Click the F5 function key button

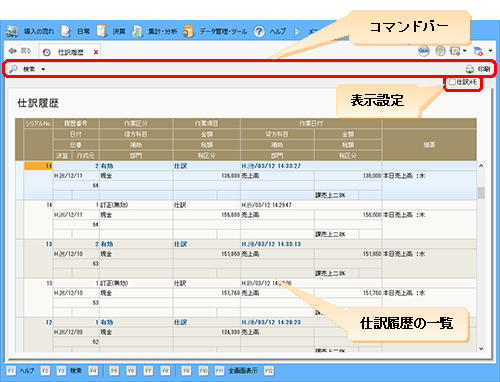point(114,371)
